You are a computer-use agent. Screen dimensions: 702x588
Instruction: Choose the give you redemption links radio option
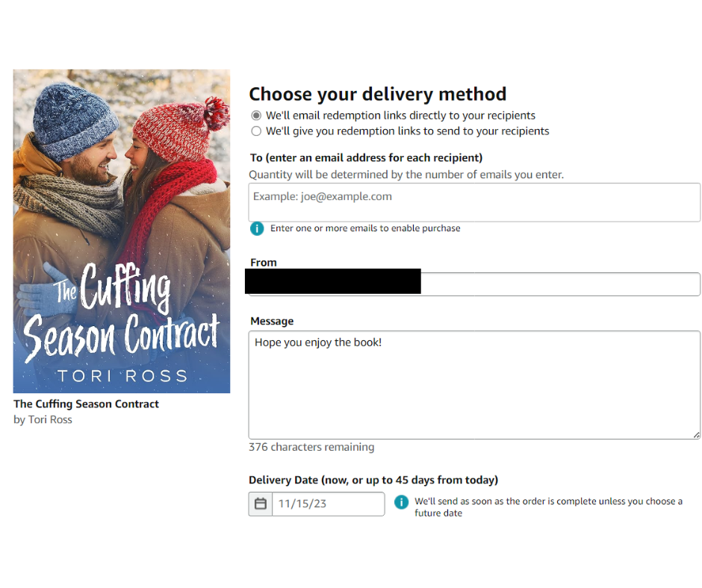(256, 131)
